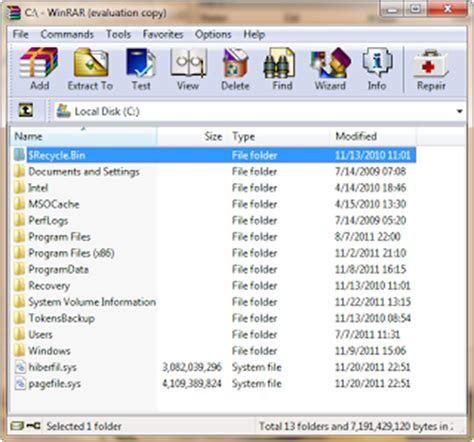Click the $Recycle.Bin folder icon
Image resolution: width=474 pixels, height=442 pixels.
20,155
